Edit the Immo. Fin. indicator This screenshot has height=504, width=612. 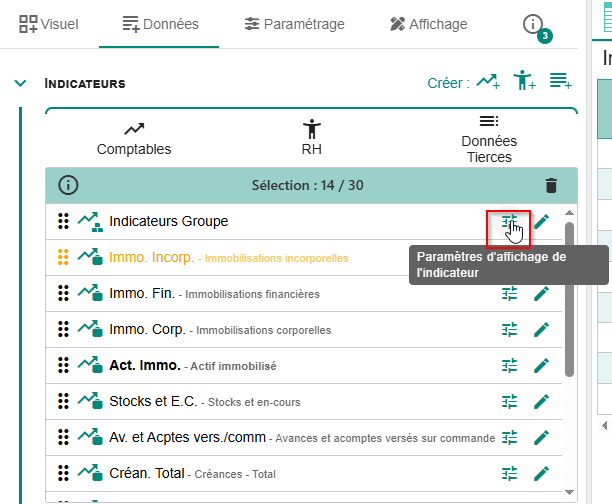pos(541,293)
